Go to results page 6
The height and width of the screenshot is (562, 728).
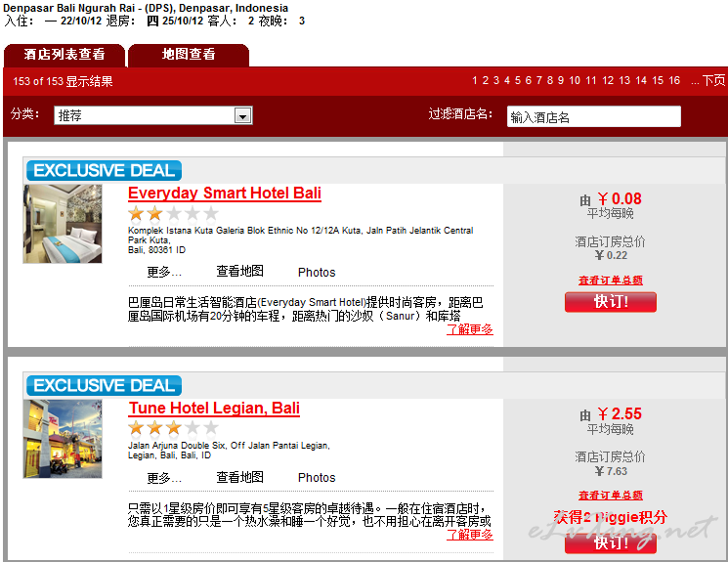click(528, 81)
